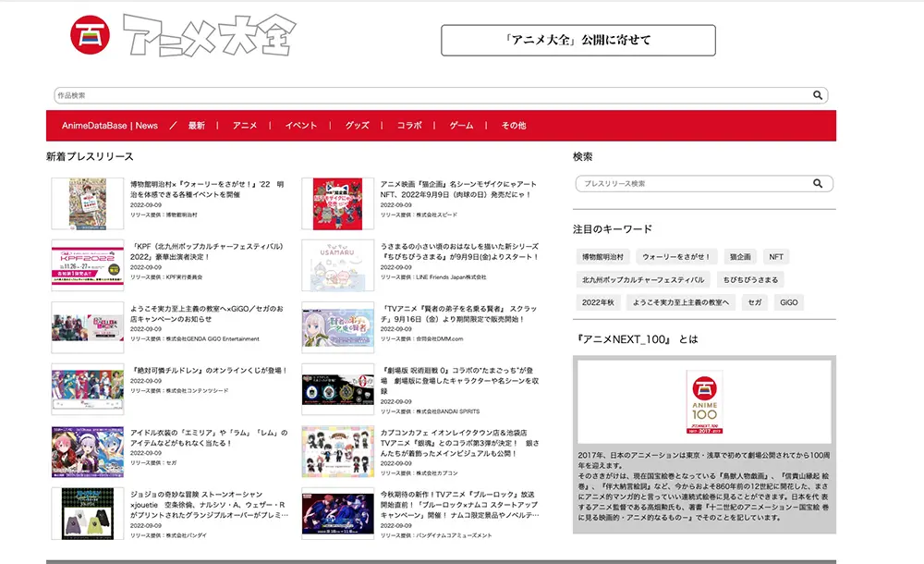This screenshot has height=564, width=924.
Task: Click リリース提供：KPF実行委員会 text
Action: [166, 276]
